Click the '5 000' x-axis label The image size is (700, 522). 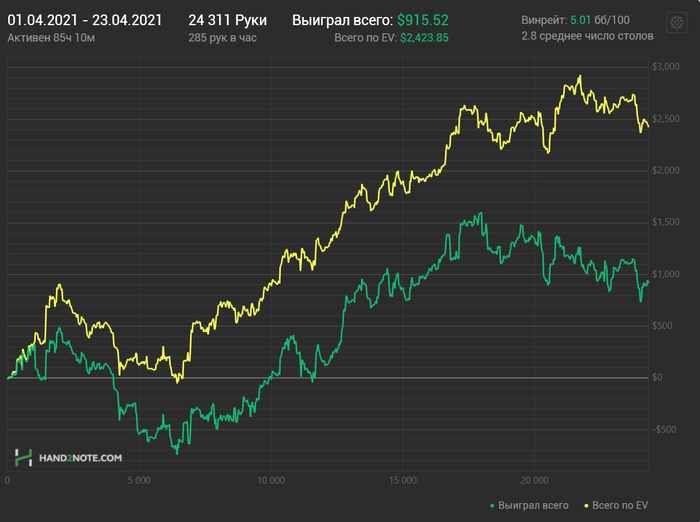click(x=139, y=481)
